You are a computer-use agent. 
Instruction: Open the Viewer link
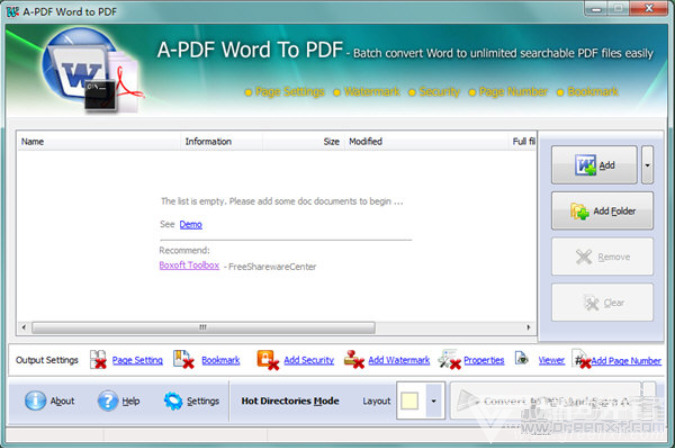click(x=551, y=360)
